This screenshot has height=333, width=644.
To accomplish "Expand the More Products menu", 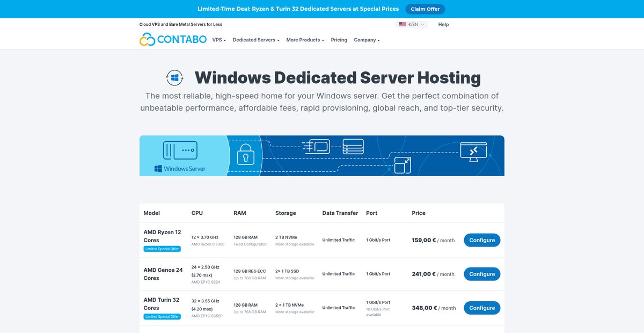I will click(305, 40).
